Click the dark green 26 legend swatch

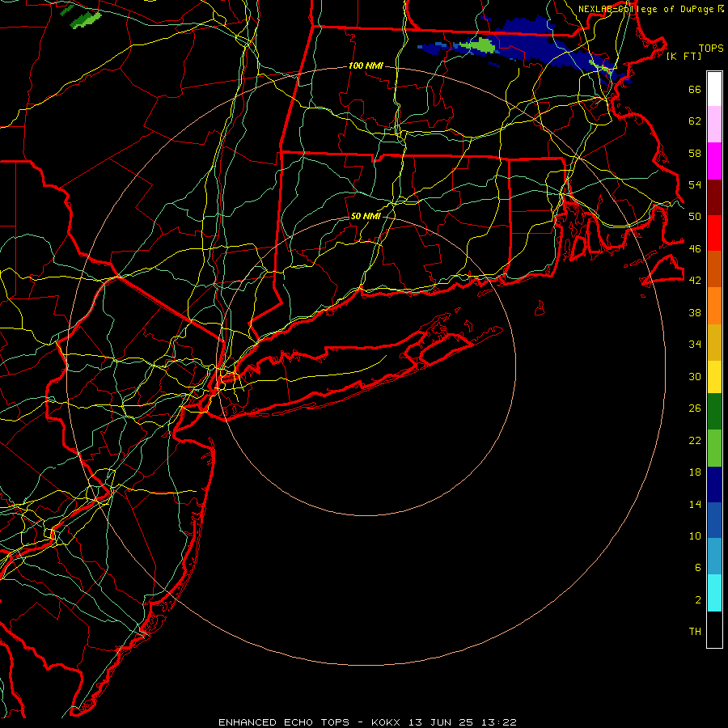coord(714,412)
